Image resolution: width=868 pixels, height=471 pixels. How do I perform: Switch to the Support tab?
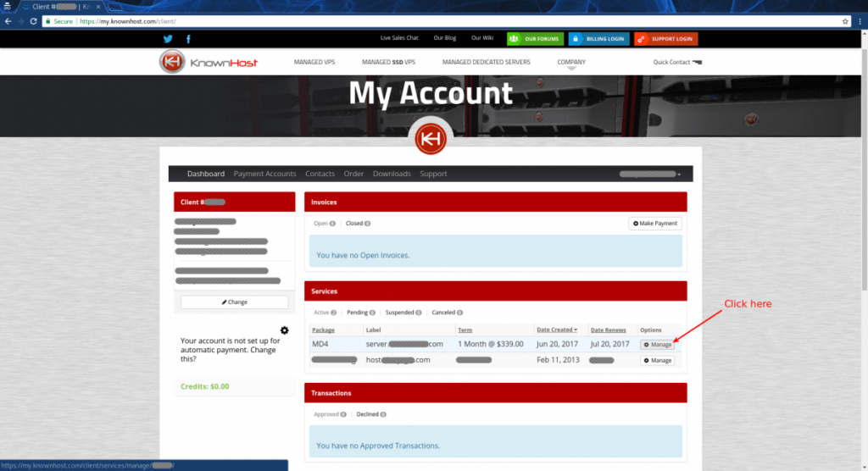(433, 174)
